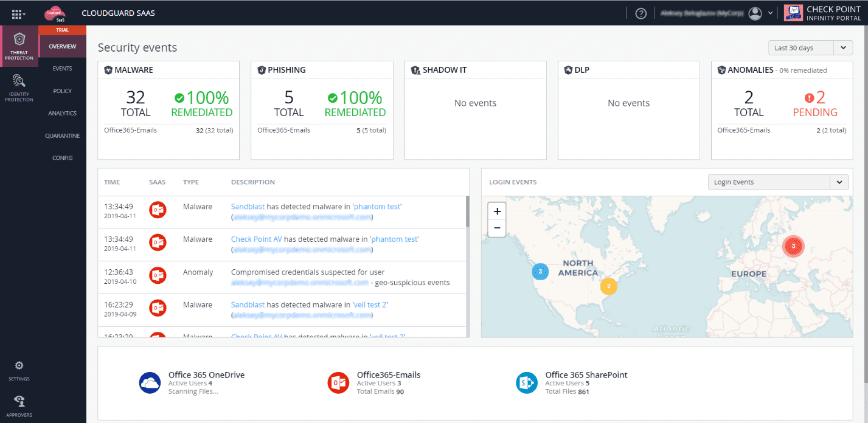Go to the Overview tab
The image size is (868, 423).
63,46
